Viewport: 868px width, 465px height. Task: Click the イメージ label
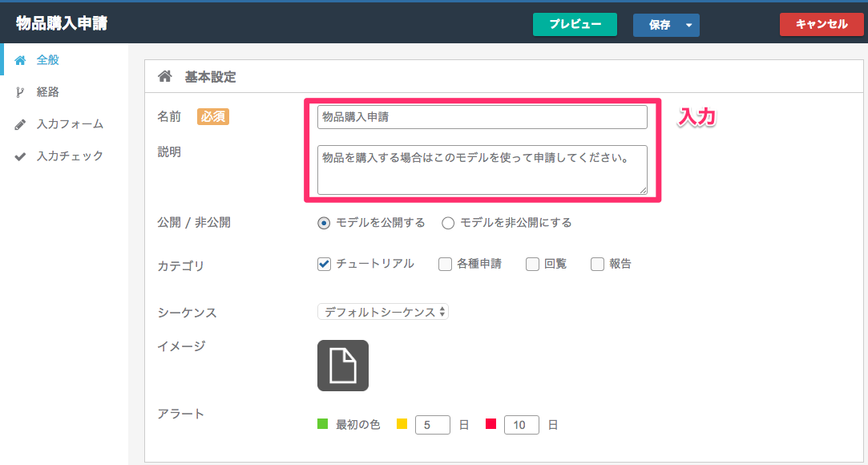pos(181,346)
